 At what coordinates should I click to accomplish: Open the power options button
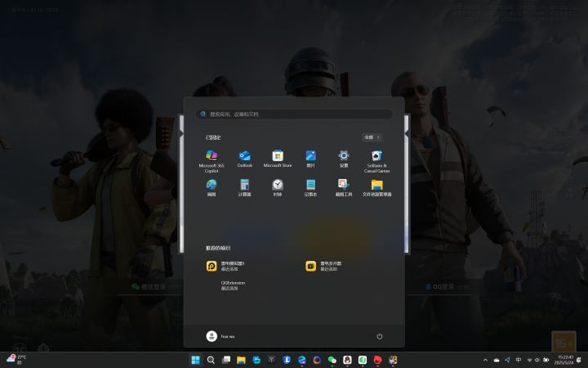pos(380,336)
